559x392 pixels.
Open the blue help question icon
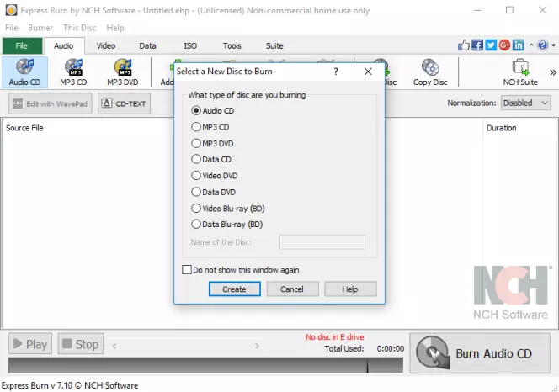543,45
